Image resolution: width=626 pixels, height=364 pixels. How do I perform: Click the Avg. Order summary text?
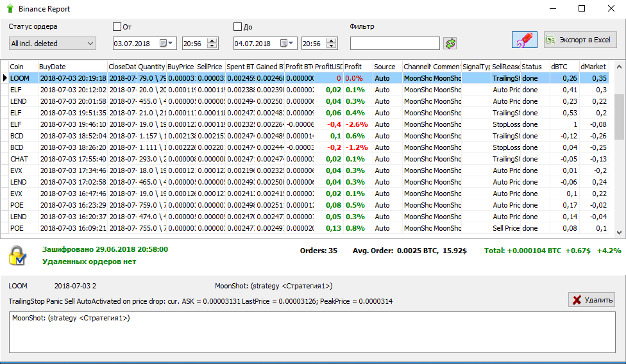pos(410,251)
